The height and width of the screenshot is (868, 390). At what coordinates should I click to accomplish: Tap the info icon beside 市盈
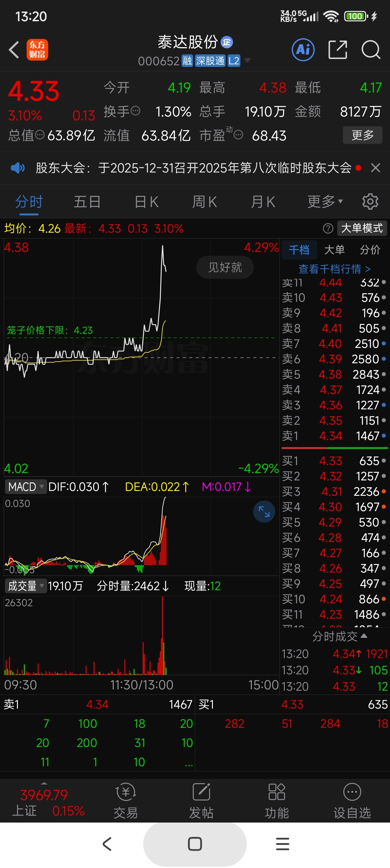coord(238,135)
